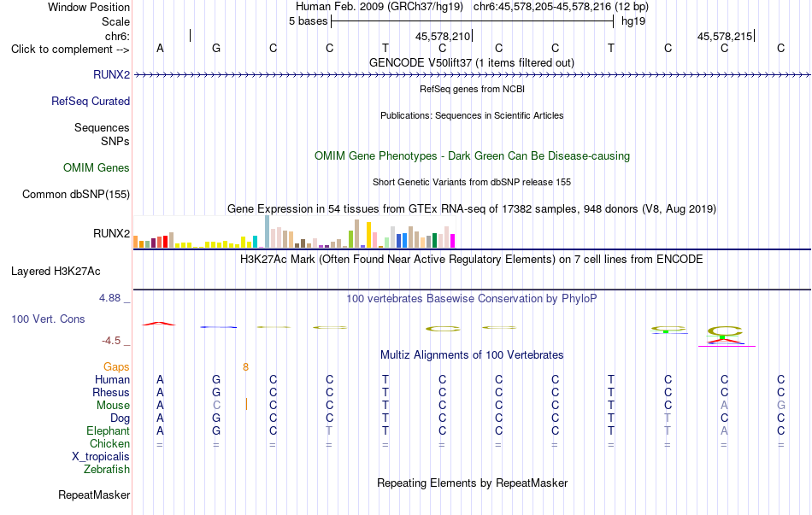The image size is (812, 515).
Task: Click the red PhyloP conservation logo
Action: coord(160,324)
